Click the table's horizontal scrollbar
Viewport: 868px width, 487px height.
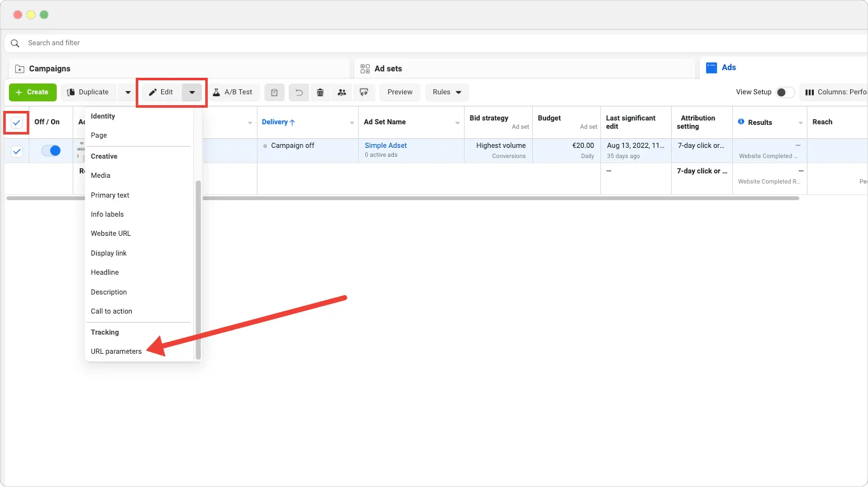coord(402,198)
